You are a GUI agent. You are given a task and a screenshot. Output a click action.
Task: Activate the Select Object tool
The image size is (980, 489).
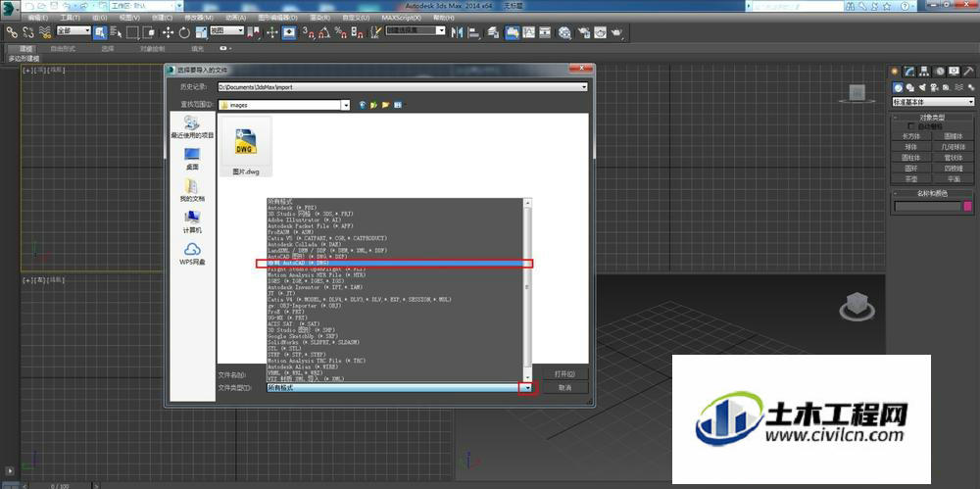[x=101, y=32]
